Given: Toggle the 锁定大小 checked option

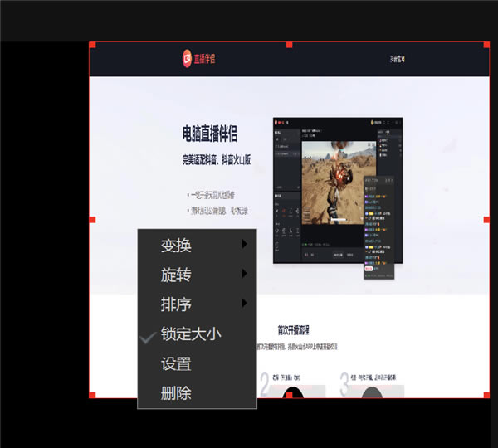Looking at the screenshot, I should click(190, 335).
